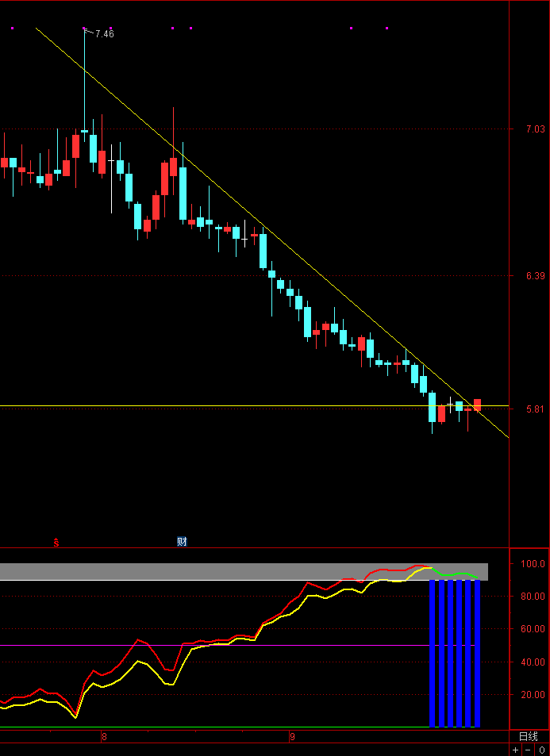
Task: Click the leftmost magenta event dot
Action: [12, 29]
